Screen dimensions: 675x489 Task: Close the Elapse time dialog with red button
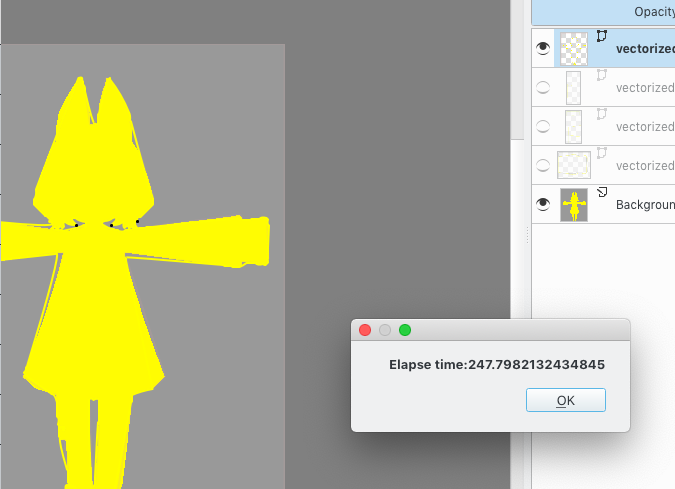tap(365, 330)
